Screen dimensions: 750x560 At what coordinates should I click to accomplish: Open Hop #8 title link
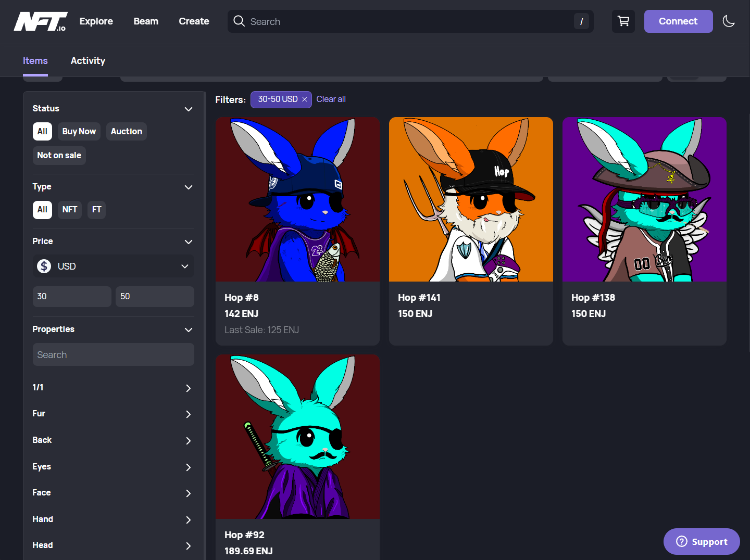pyautogui.click(x=242, y=298)
